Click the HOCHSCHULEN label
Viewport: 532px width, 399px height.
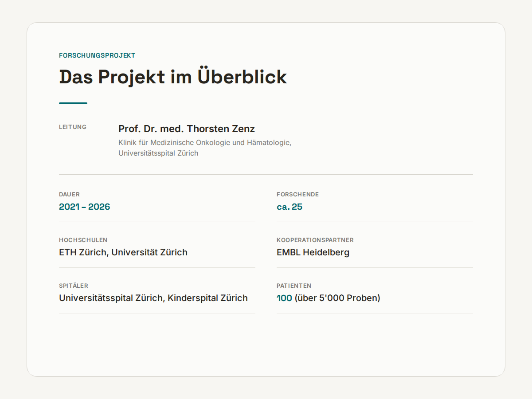(x=83, y=240)
